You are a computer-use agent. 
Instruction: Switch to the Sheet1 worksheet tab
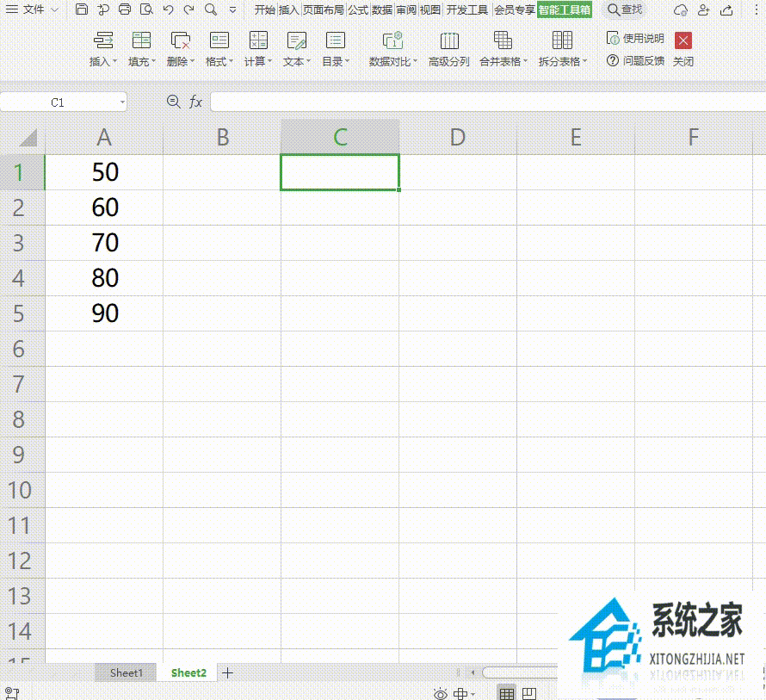point(125,672)
